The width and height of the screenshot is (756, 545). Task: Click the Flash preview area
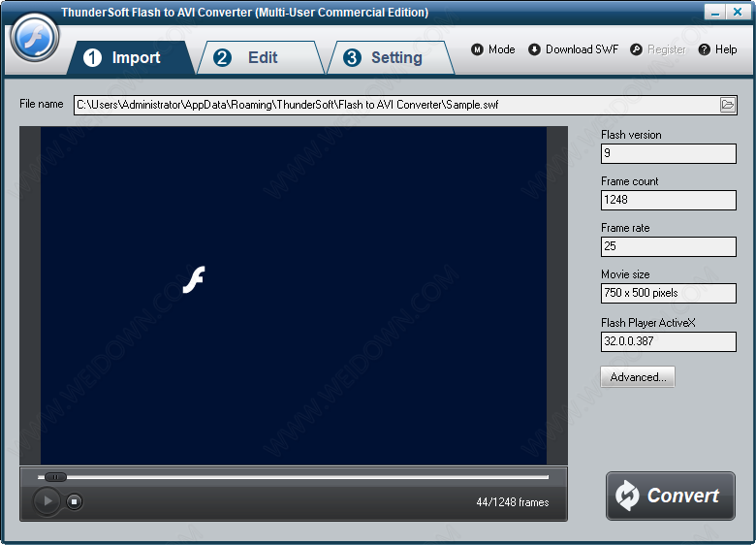[x=293, y=295]
